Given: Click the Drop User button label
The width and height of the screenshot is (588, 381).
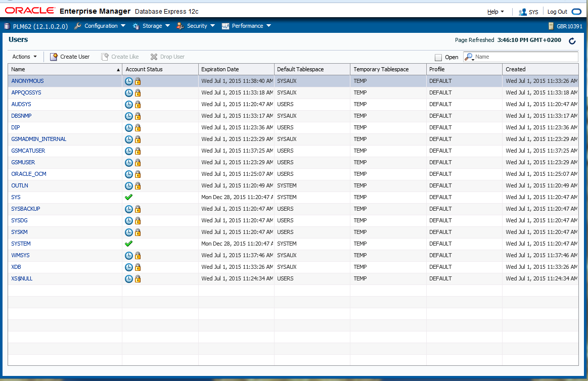Looking at the screenshot, I should pyautogui.click(x=172, y=57).
